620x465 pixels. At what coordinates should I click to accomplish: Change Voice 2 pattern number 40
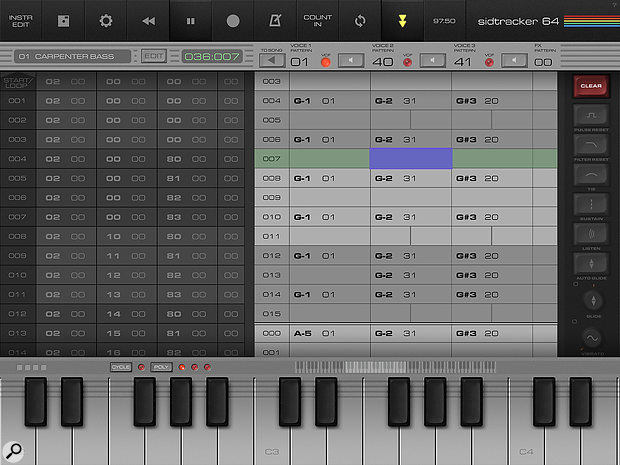382,62
